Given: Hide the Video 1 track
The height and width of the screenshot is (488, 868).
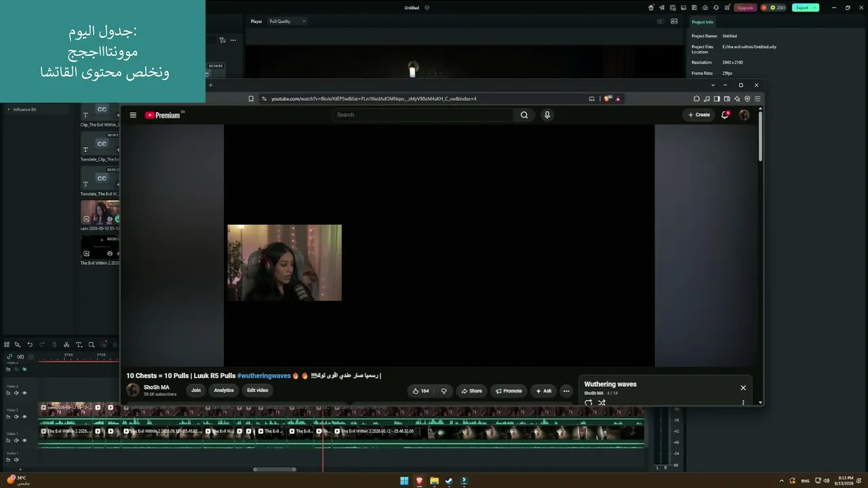Looking at the screenshot, I should coord(24,441).
